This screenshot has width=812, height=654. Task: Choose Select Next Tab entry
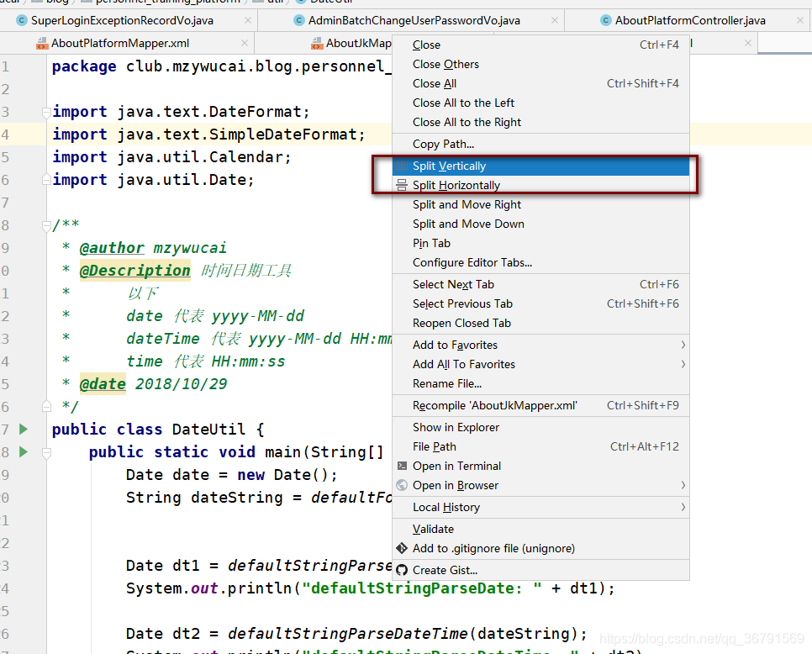coord(540,284)
